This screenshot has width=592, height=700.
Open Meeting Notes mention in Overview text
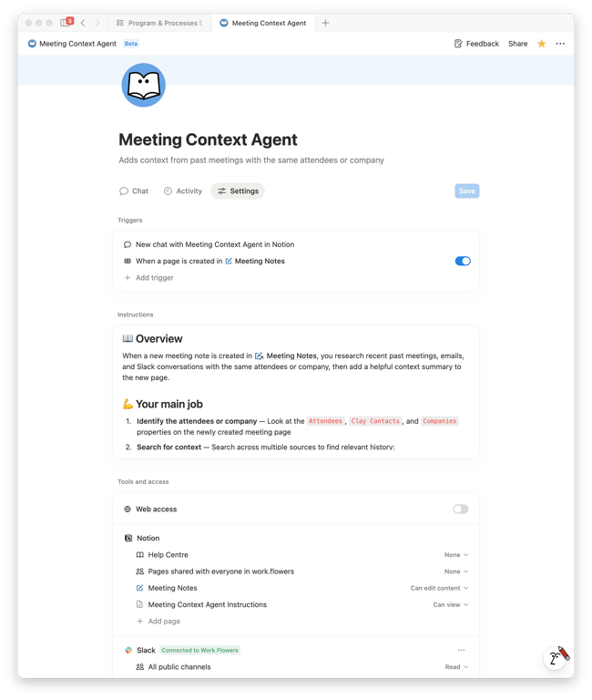(x=285, y=355)
